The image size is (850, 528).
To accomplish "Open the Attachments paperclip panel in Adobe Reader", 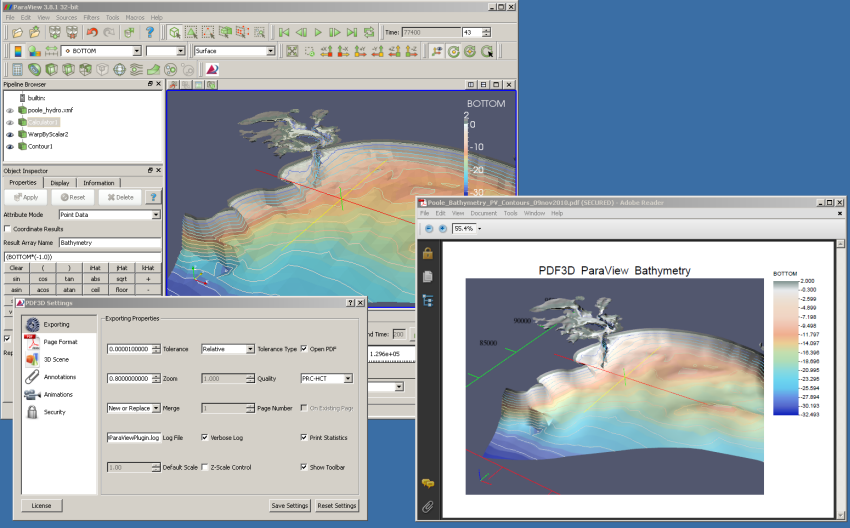I will point(427,507).
